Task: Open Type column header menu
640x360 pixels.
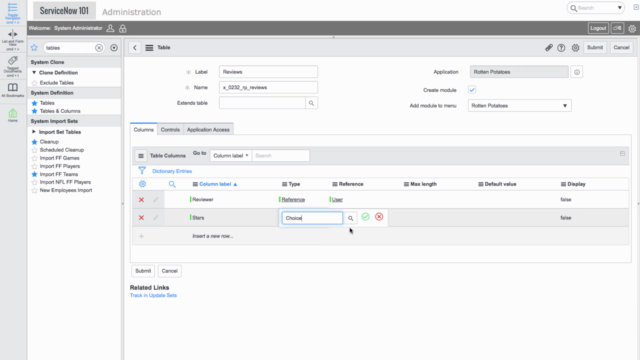Action: click(284, 184)
